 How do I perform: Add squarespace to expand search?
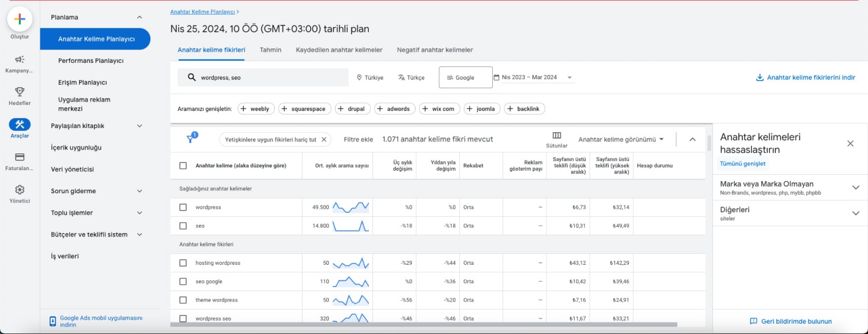(x=304, y=108)
